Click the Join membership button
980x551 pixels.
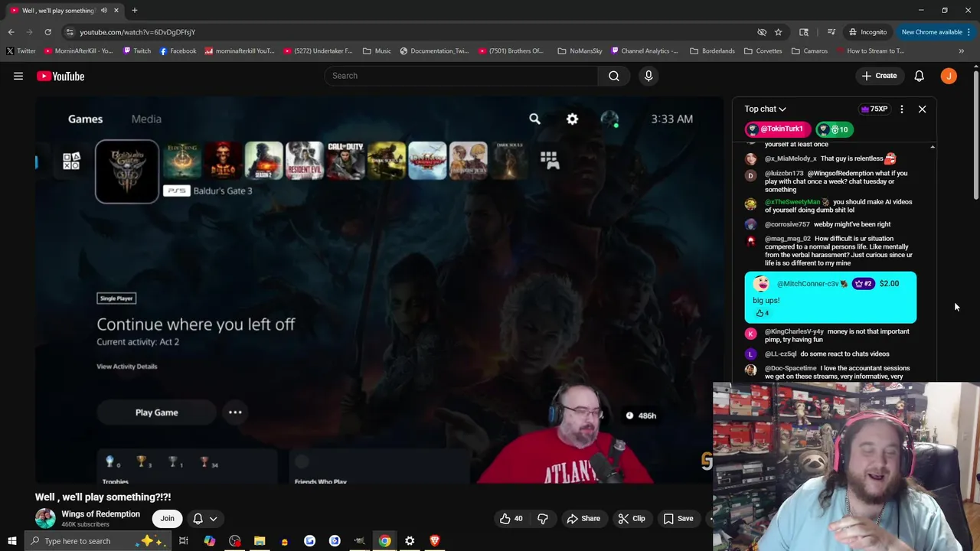pyautogui.click(x=167, y=518)
